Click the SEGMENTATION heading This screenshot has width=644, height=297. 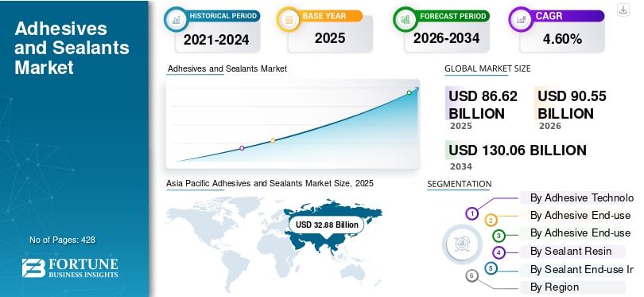click(x=460, y=184)
